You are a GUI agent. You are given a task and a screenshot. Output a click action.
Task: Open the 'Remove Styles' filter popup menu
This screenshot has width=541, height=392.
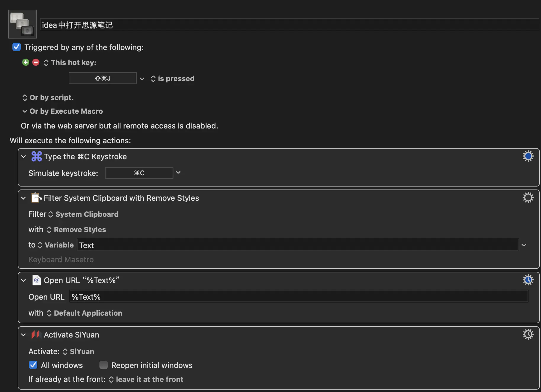[77, 230]
